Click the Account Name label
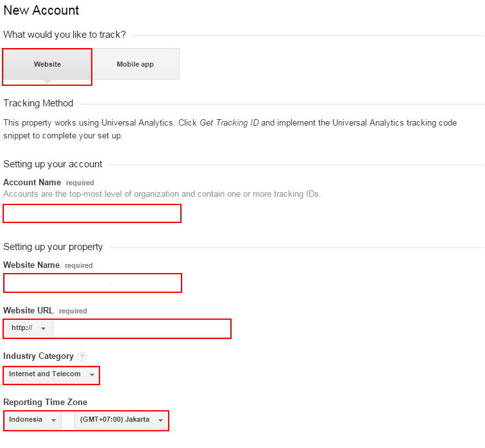Screen dimensions: 485x448 point(32,183)
